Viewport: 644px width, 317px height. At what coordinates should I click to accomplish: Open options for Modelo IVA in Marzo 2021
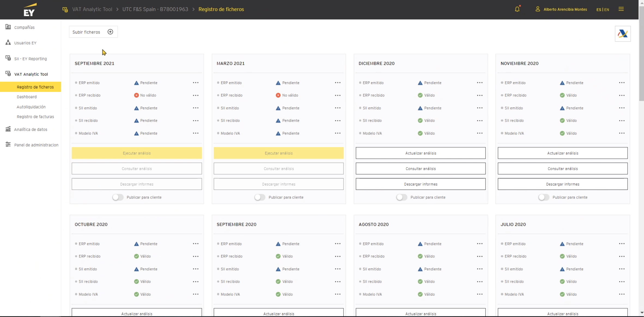[338, 133]
